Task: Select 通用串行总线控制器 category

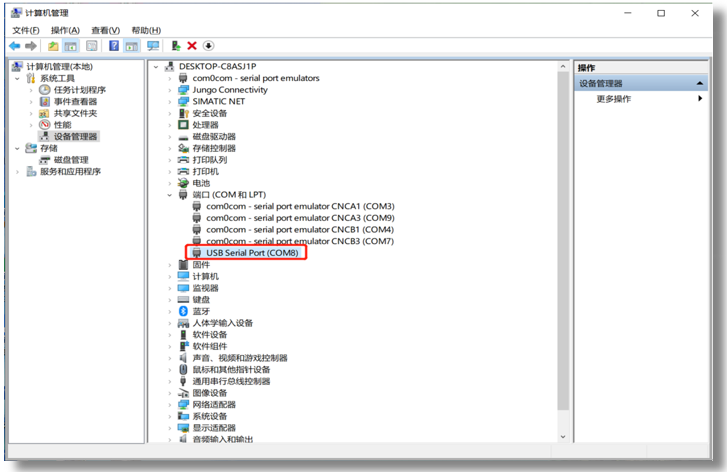Action: (x=231, y=381)
